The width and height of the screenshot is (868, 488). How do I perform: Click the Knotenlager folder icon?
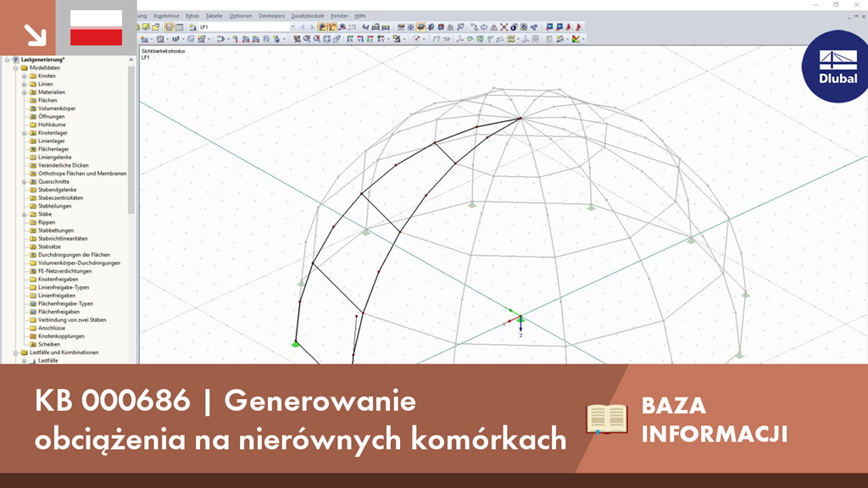pos(33,133)
